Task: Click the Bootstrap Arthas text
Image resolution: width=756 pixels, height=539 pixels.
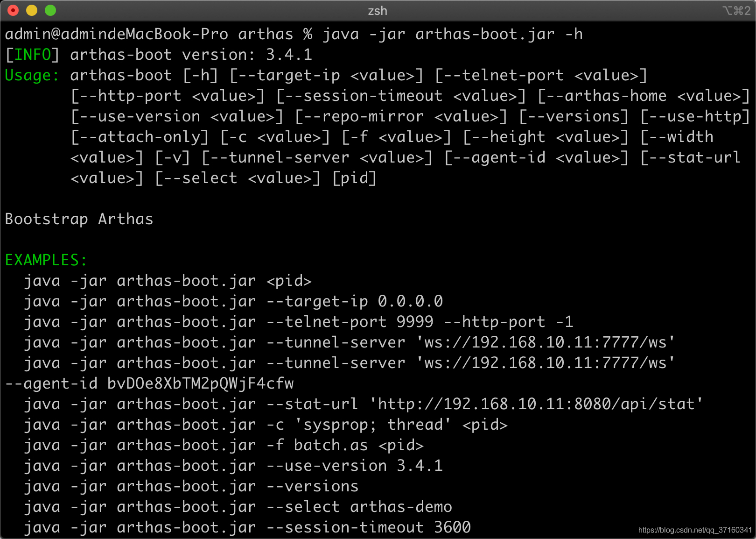Action: (x=78, y=219)
